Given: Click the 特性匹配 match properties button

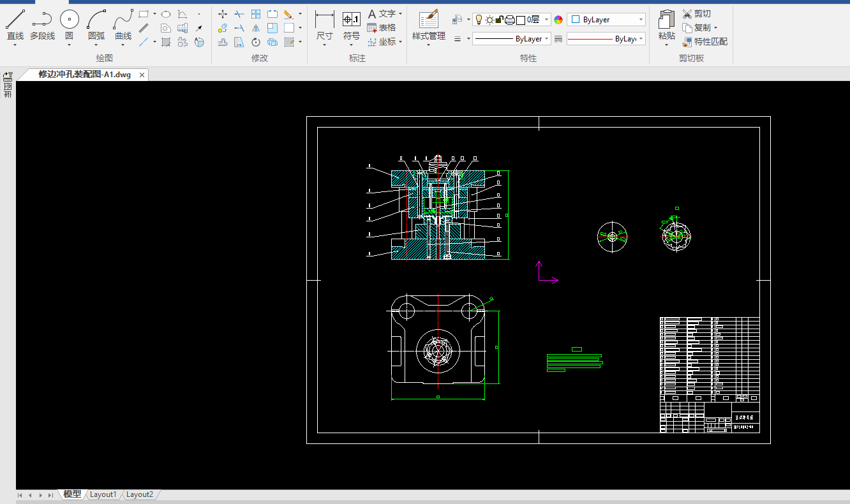Looking at the screenshot, I should pyautogui.click(x=705, y=41).
